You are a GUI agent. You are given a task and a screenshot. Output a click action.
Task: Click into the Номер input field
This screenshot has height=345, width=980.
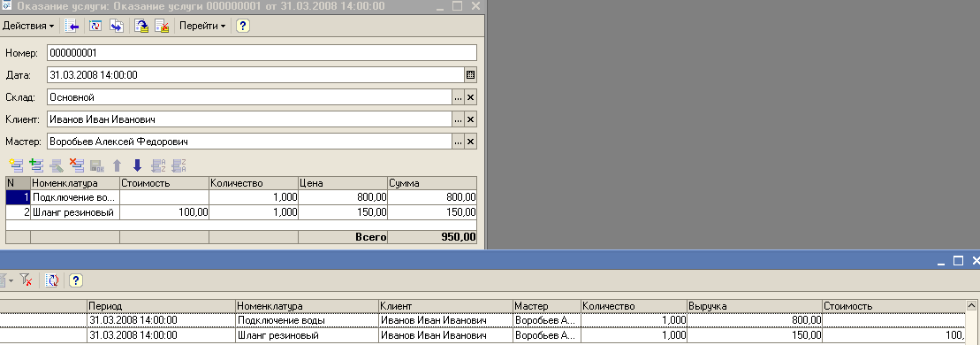[262, 52]
